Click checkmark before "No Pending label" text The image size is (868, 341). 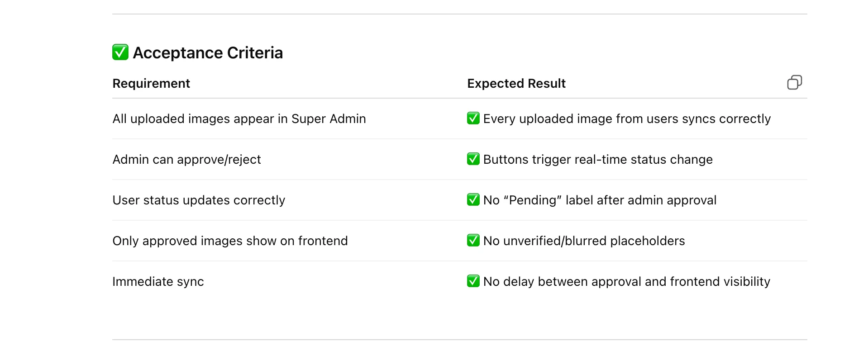coord(473,200)
